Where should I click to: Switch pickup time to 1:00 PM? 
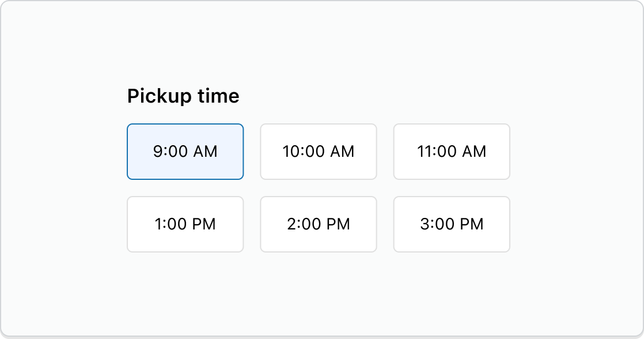185,224
